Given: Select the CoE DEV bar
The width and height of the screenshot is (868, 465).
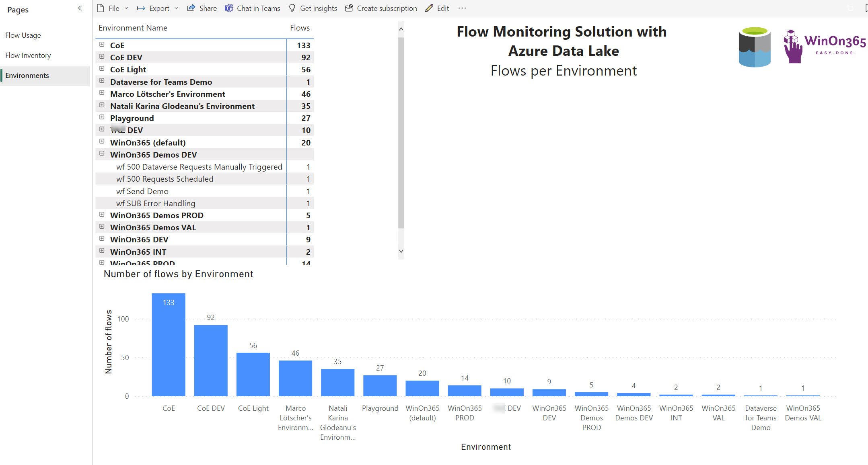Looking at the screenshot, I should click(x=211, y=360).
